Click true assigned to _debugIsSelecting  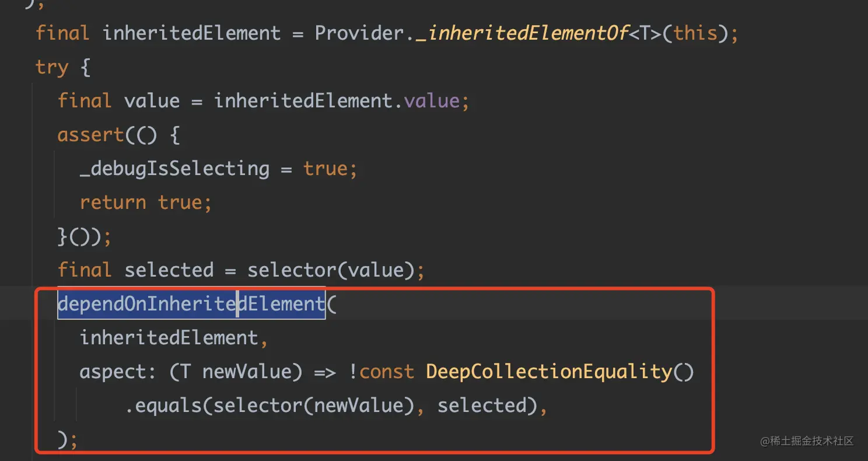[325, 169]
